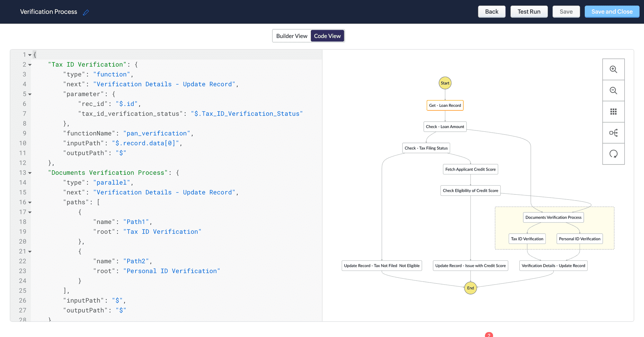The width and height of the screenshot is (644, 337).
Task: Collapse the Tax ID Verification block at line 2
Action: [x=30, y=65]
